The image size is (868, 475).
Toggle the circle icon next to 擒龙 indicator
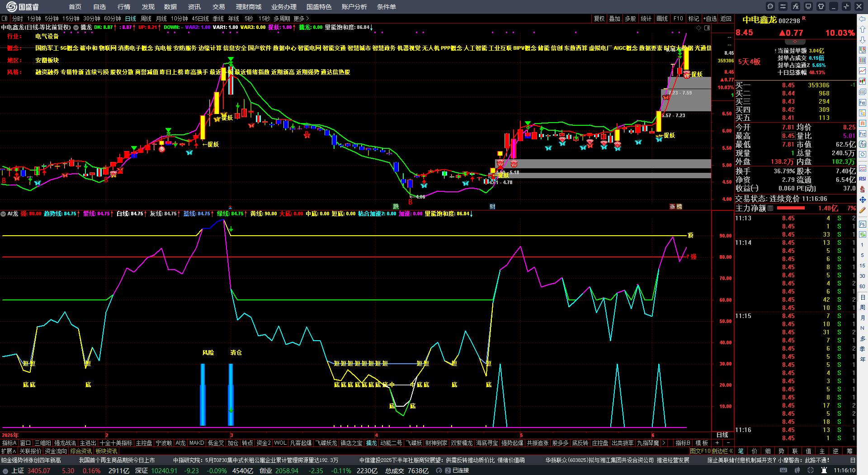point(76,28)
